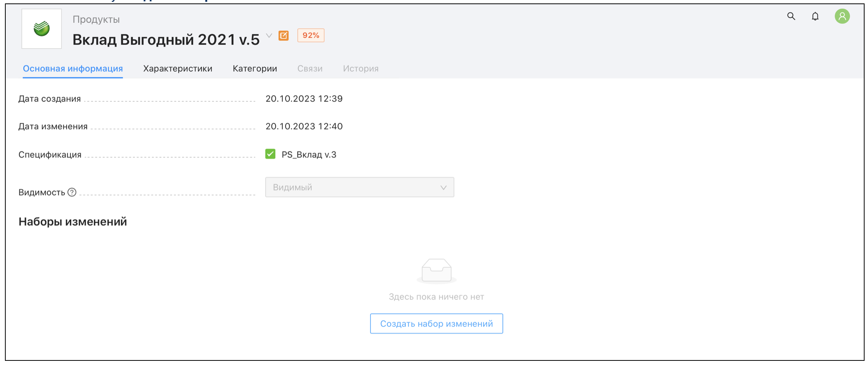Click the orange edit icon beside title
The height and width of the screenshot is (365, 868).
tap(284, 36)
